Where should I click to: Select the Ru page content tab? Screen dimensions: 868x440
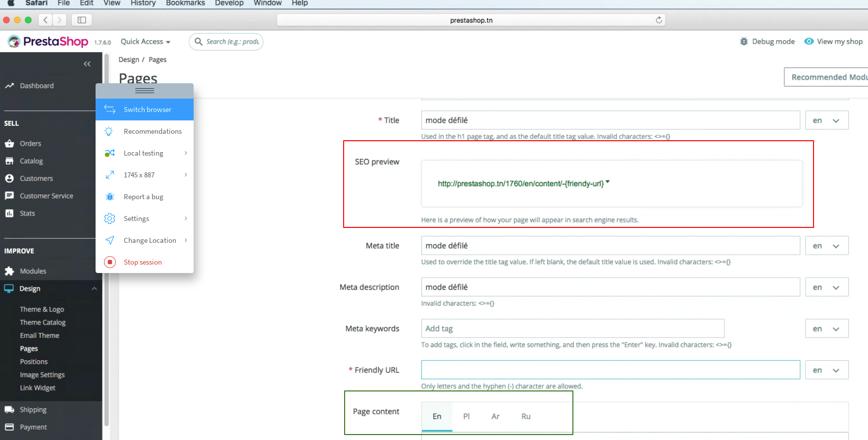pyautogui.click(x=526, y=417)
